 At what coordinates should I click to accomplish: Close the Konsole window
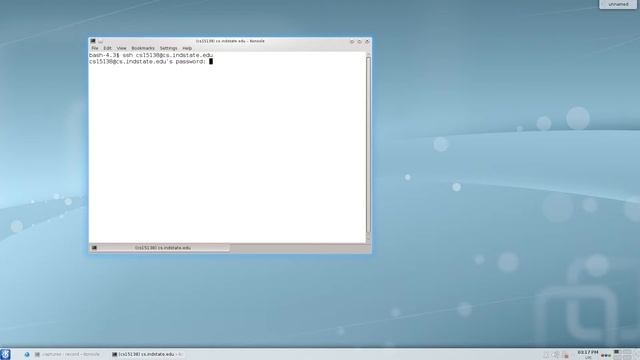(x=367, y=41)
